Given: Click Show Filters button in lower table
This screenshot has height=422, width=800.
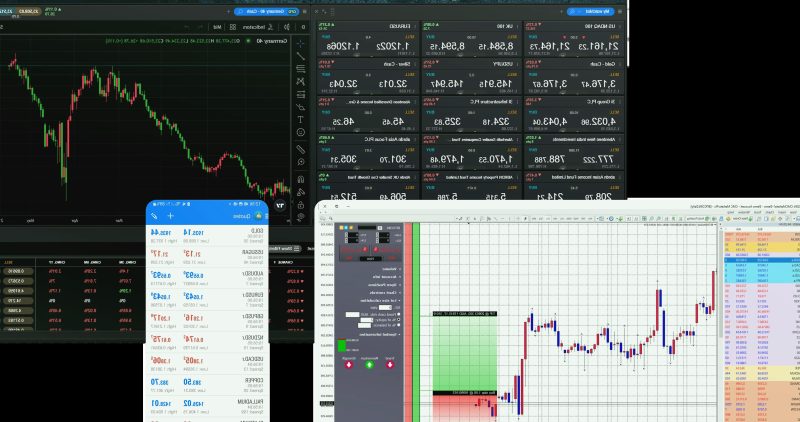Looking at the screenshot, I should (x=285, y=249).
